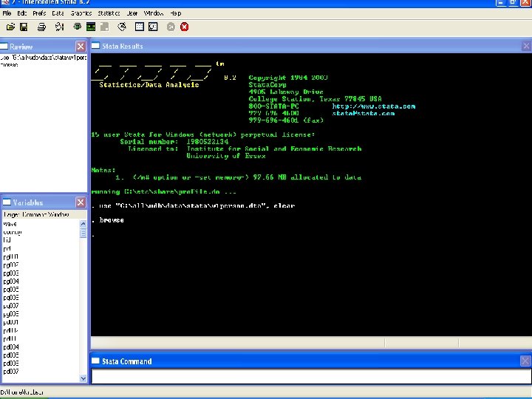Select the 'pid' variable
The width and height of the screenshot is (532, 399).
click(7, 248)
